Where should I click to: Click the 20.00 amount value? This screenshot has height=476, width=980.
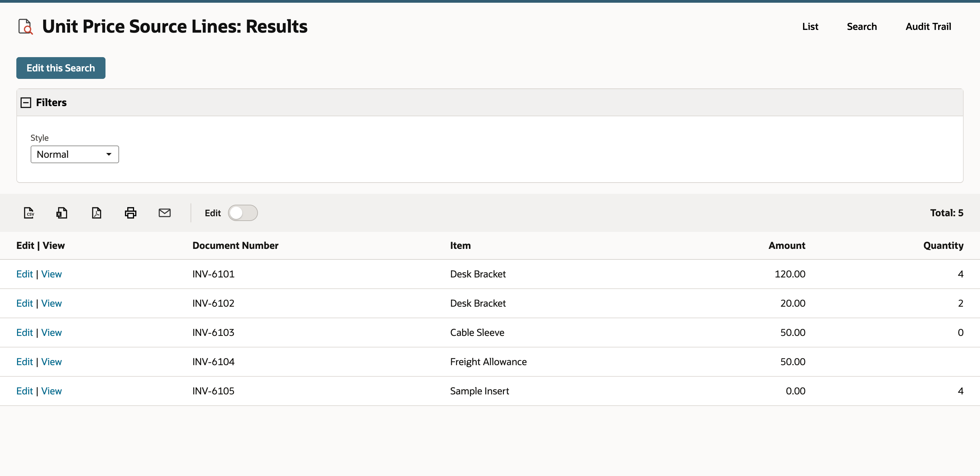(x=793, y=303)
